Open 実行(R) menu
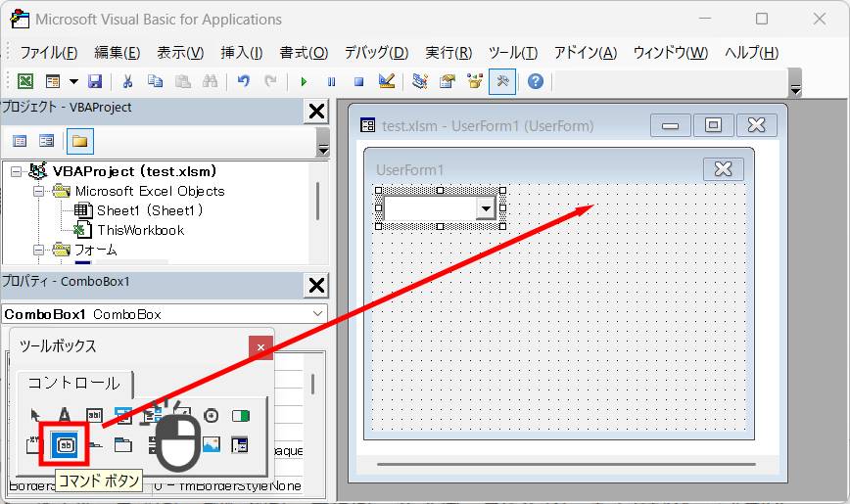This screenshot has height=504, width=850. (x=449, y=53)
